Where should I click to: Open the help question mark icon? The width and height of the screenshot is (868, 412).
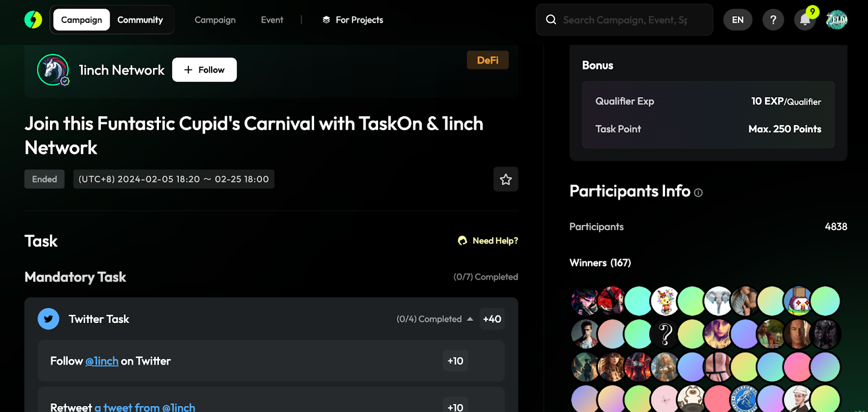click(773, 20)
